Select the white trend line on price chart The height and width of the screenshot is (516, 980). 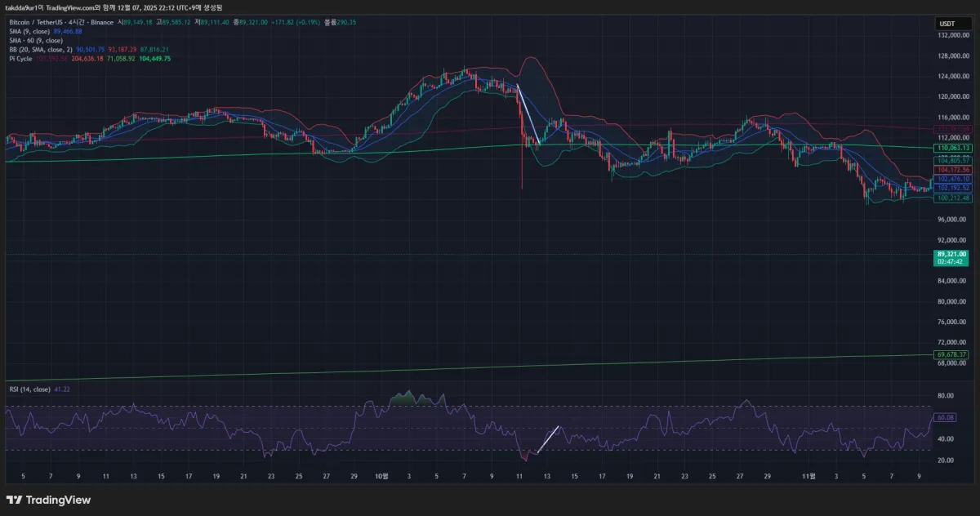(x=528, y=114)
